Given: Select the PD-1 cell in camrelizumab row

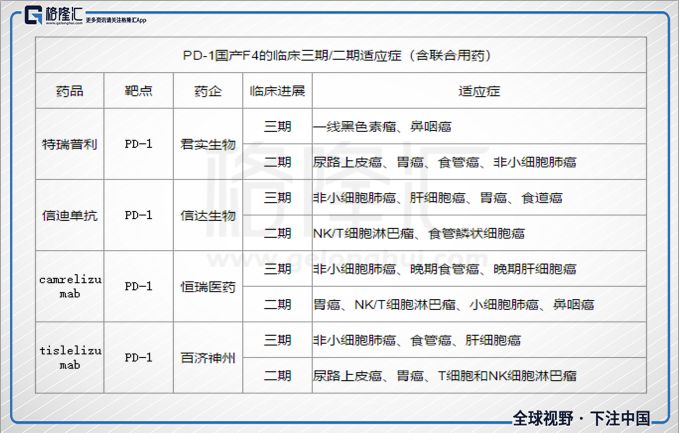Looking at the screenshot, I should pos(139,286).
